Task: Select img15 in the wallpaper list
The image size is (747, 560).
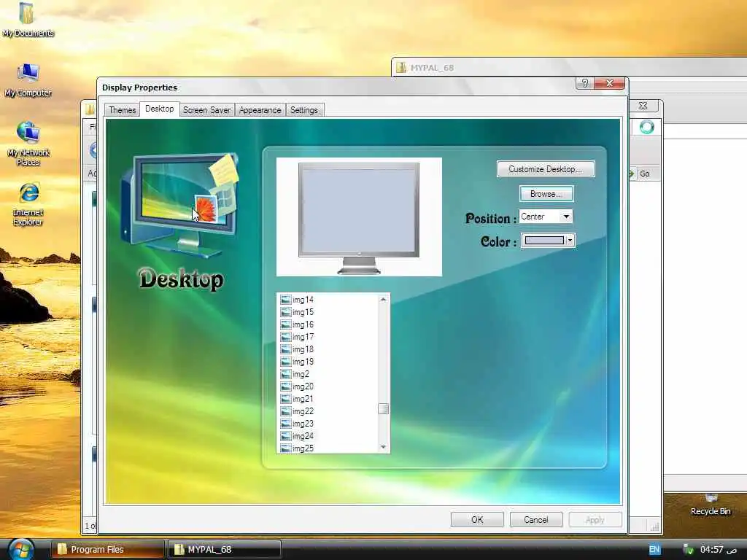Action: coord(303,312)
